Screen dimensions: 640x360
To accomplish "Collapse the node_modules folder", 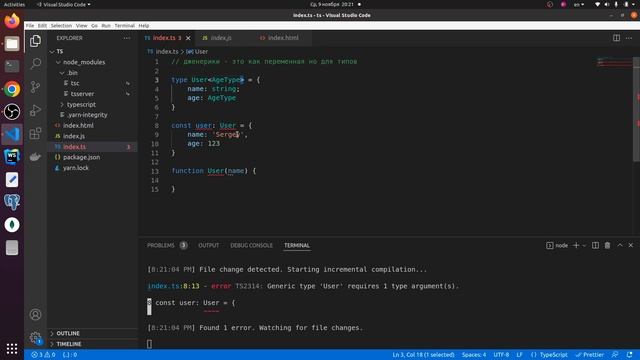I will [58, 62].
